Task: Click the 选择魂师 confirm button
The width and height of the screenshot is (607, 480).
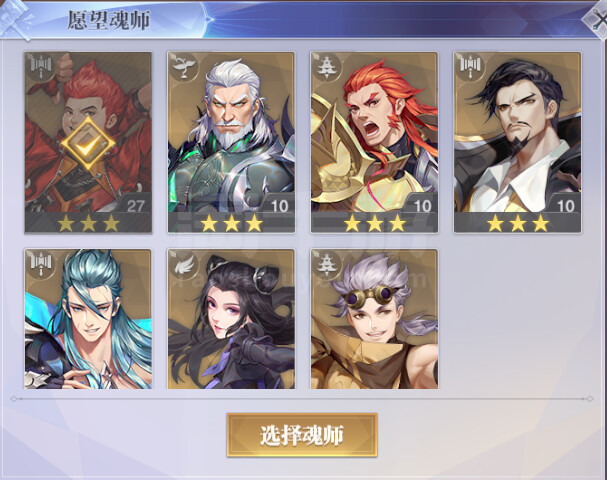Action: click(x=302, y=435)
